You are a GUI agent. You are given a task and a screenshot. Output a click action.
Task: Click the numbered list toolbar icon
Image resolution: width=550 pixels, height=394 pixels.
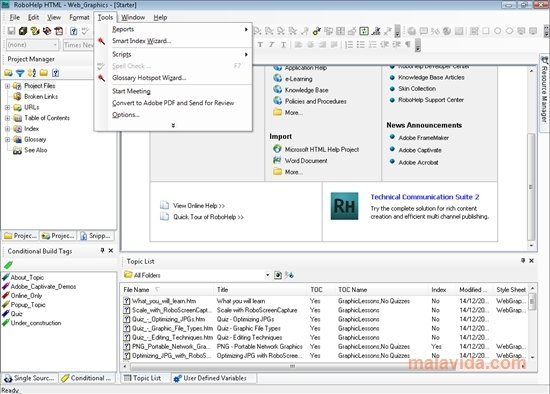(x=349, y=45)
